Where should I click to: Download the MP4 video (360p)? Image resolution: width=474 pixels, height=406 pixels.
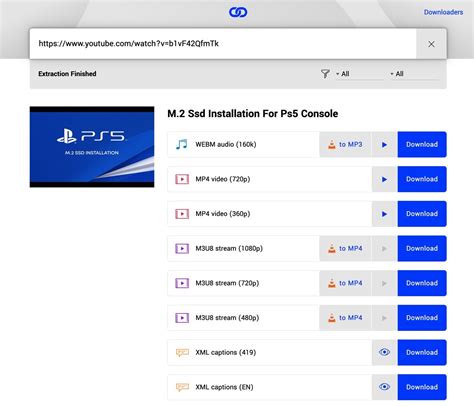422,214
